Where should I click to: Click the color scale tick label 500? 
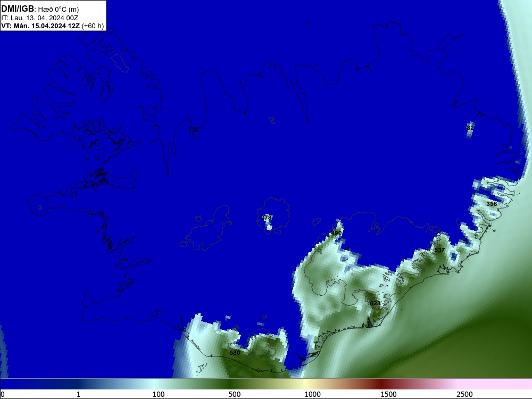point(235,394)
